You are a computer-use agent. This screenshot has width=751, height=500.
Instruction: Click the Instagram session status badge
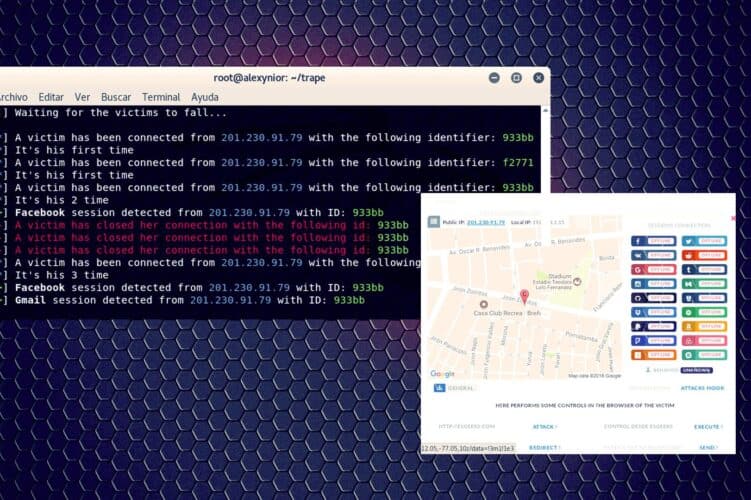click(x=653, y=284)
